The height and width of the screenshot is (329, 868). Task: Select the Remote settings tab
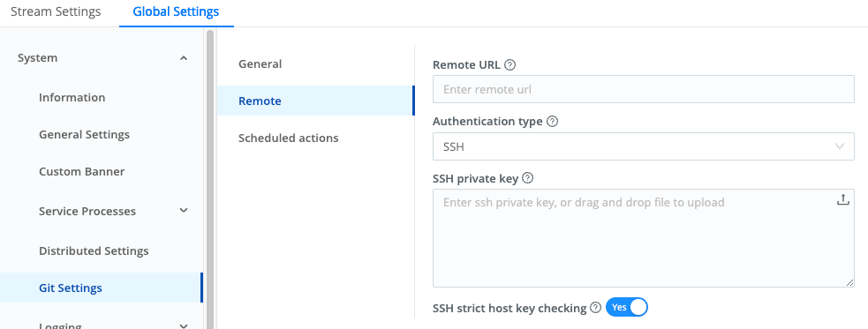click(x=315, y=101)
